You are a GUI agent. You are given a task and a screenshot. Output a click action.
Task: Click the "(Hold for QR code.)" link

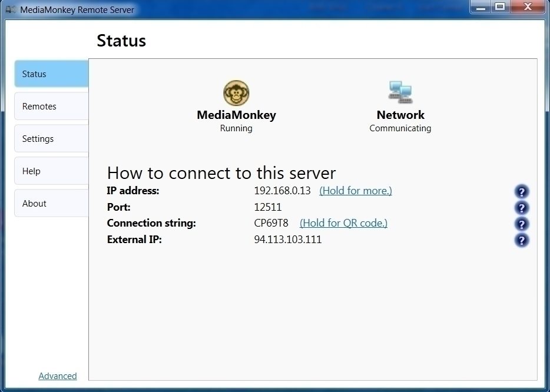[x=343, y=223]
